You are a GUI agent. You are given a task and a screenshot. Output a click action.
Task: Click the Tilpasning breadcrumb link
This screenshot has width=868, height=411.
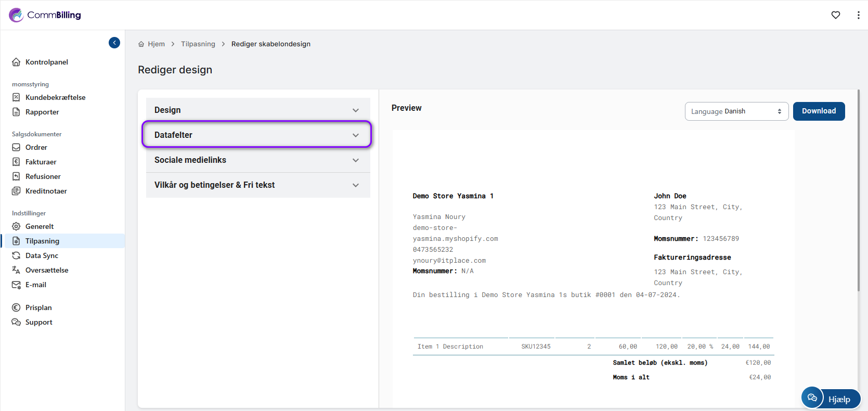[198, 44]
